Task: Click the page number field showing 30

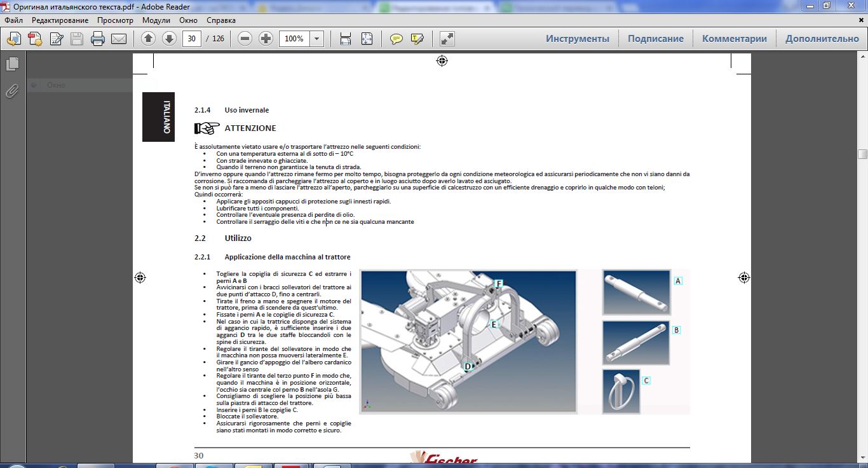Action: 192,39
